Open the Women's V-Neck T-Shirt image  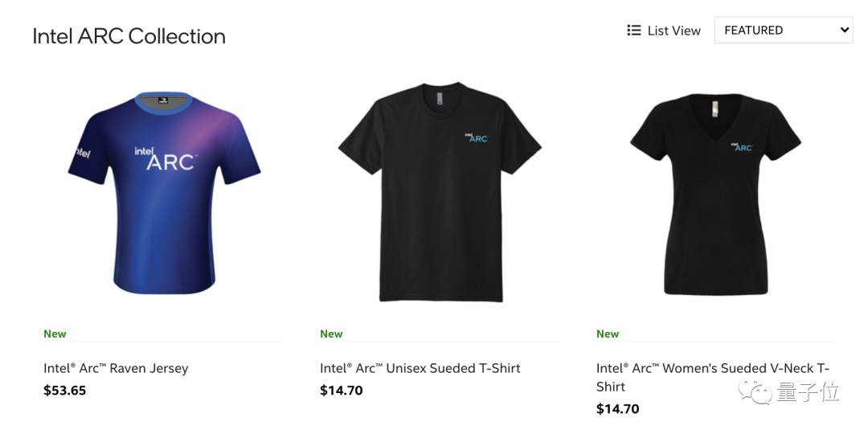tap(715, 193)
